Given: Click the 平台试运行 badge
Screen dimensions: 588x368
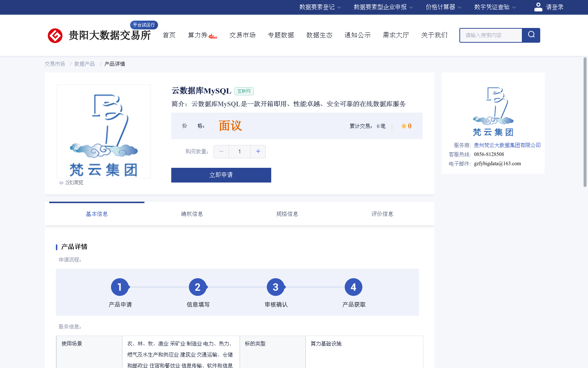Looking at the screenshot, I should [x=144, y=25].
